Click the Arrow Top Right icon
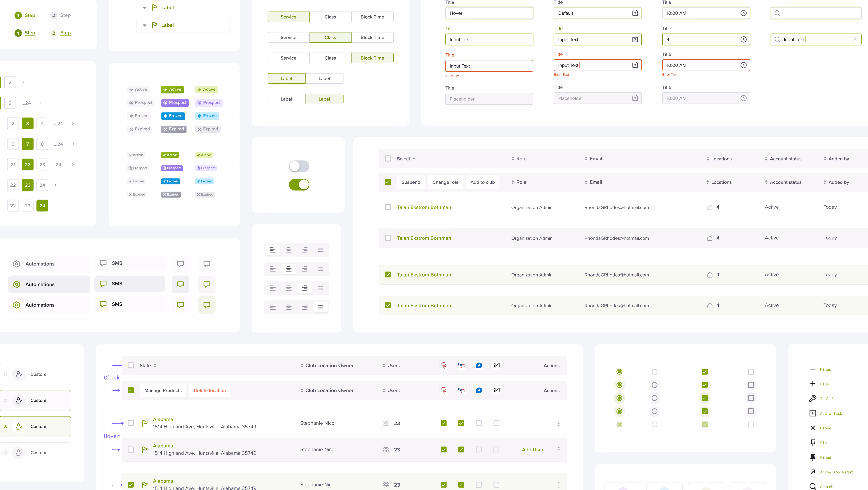This screenshot has width=868, height=490. [x=812, y=472]
